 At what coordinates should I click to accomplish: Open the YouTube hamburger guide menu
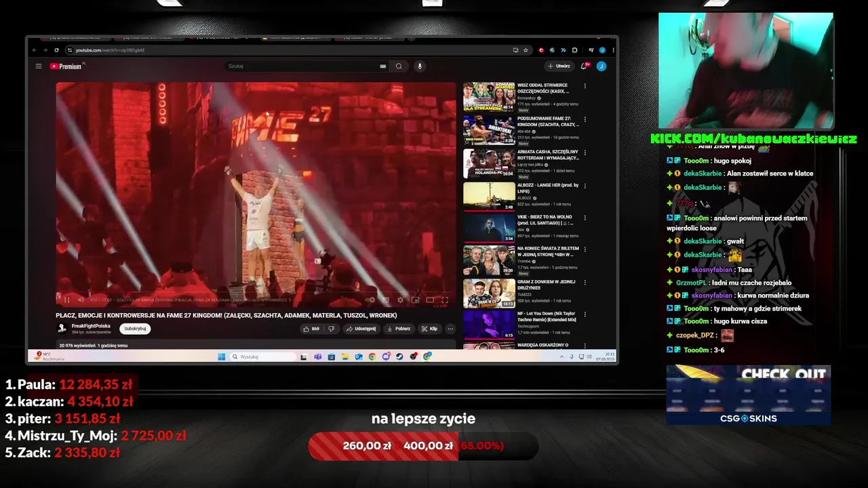pyautogui.click(x=39, y=66)
